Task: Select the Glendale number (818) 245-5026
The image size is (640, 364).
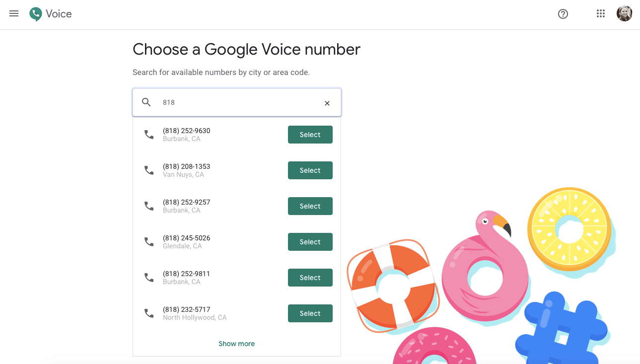Action: point(310,242)
